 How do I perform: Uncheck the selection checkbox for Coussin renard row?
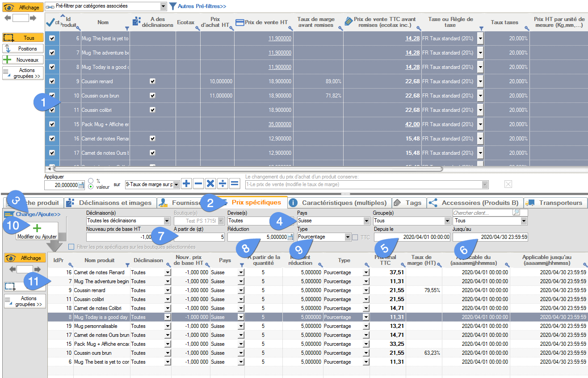pos(52,81)
